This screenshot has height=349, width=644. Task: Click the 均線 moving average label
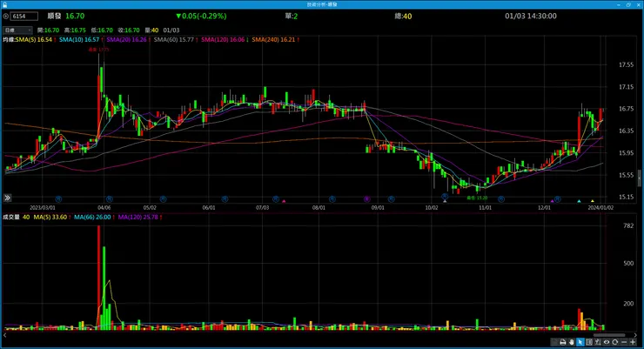(9, 40)
